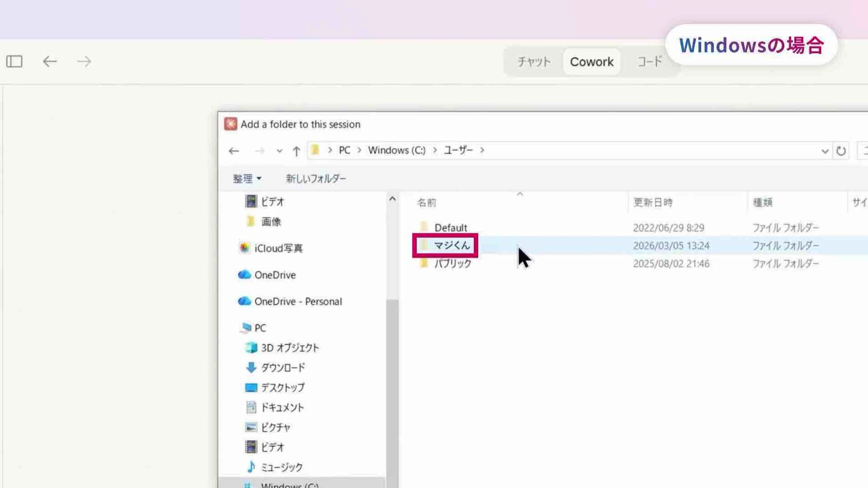The height and width of the screenshot is (488, 868).
Task: Go up one folder level
Action: [x=296, y=151]
